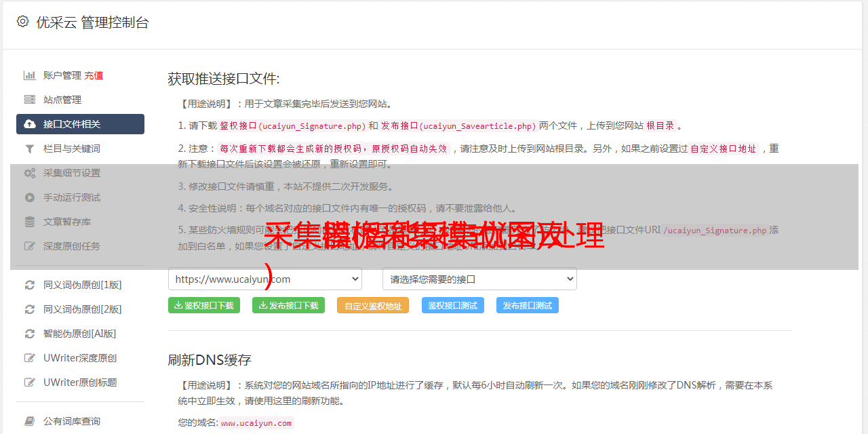Click the /ucaiyun_Signature.php URI text
868x434 pixels.
pos(715,231)
